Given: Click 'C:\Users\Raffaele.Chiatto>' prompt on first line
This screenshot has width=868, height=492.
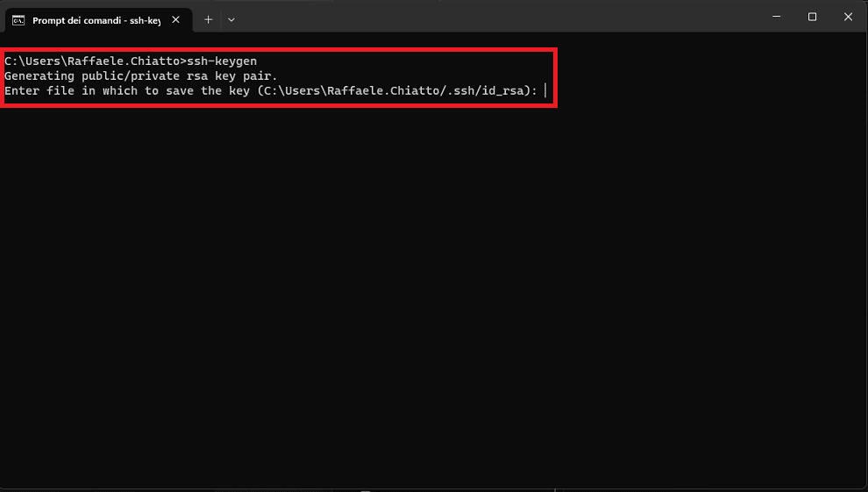Looking at the screenshot, I should [x=96, y=61].
